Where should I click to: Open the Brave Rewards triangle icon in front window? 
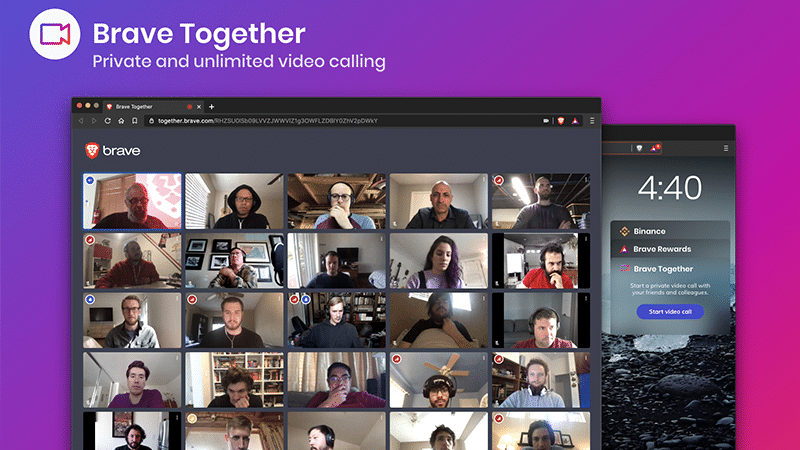[x=575, y=121]
